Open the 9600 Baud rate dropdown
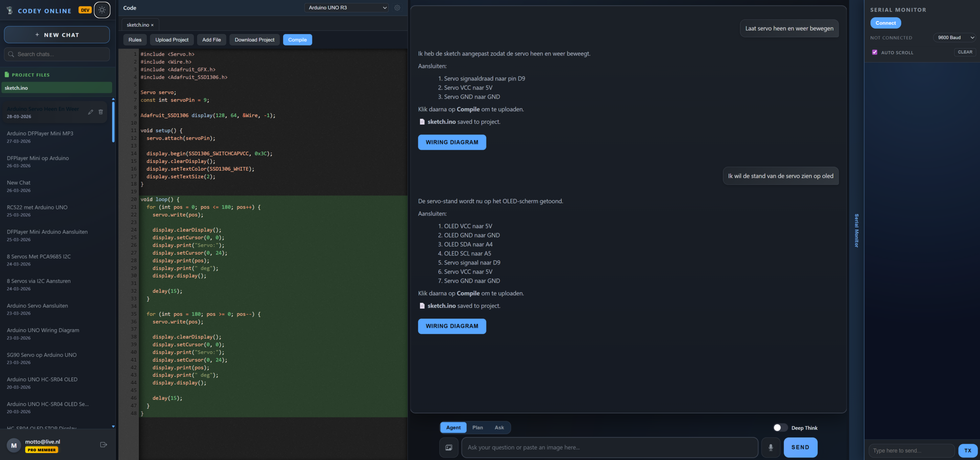The image size is (980, 460). 955,37
